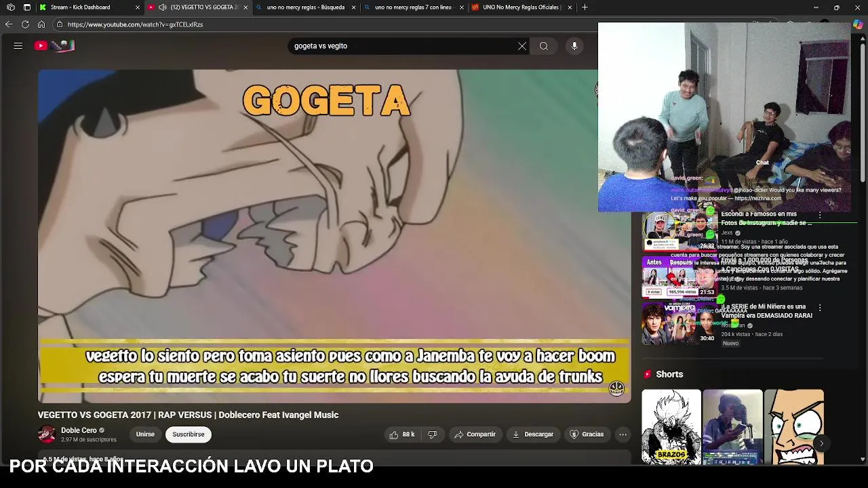
Task: Join the channel with Unirse
Action: point(145,434)
